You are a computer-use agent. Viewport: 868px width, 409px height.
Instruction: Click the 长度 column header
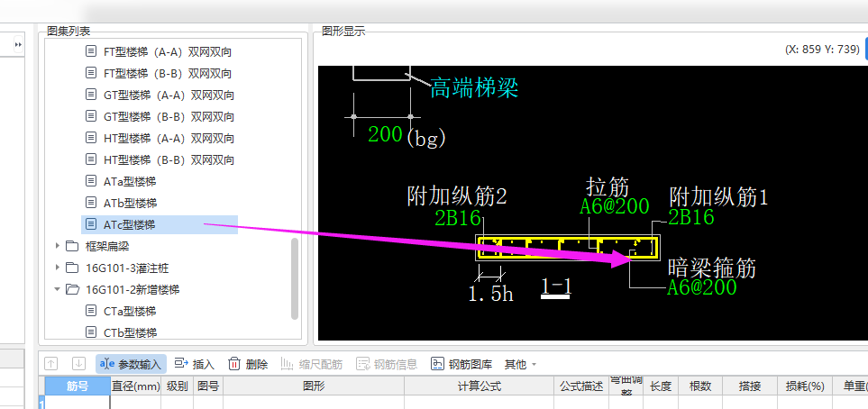point(660,386)
